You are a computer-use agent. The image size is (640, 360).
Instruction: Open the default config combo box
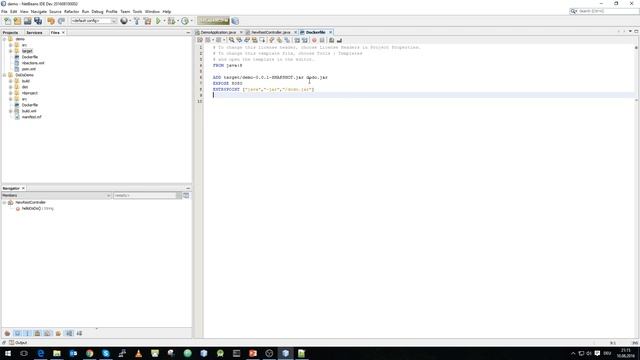coord(94,21)
